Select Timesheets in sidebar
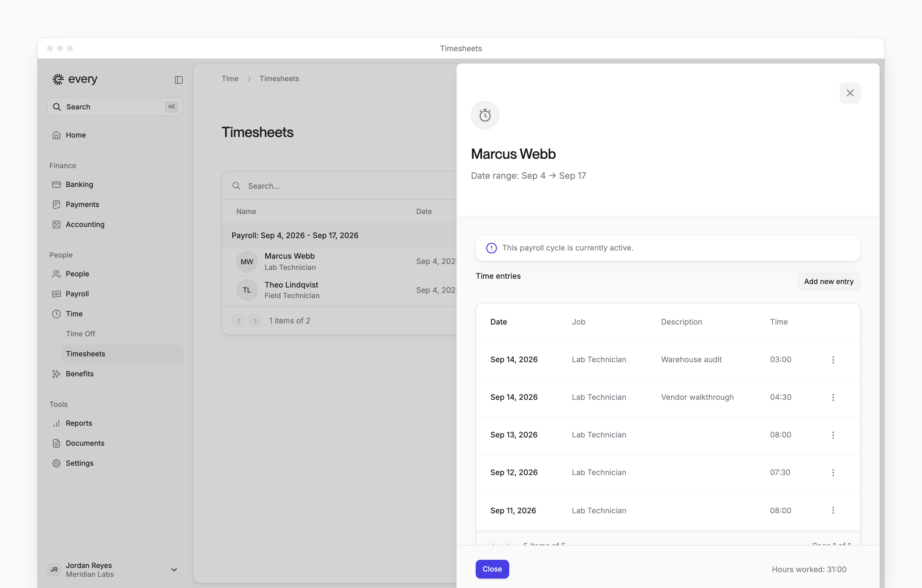This screenshot has height=588, width=922. [x=122, y=353]
